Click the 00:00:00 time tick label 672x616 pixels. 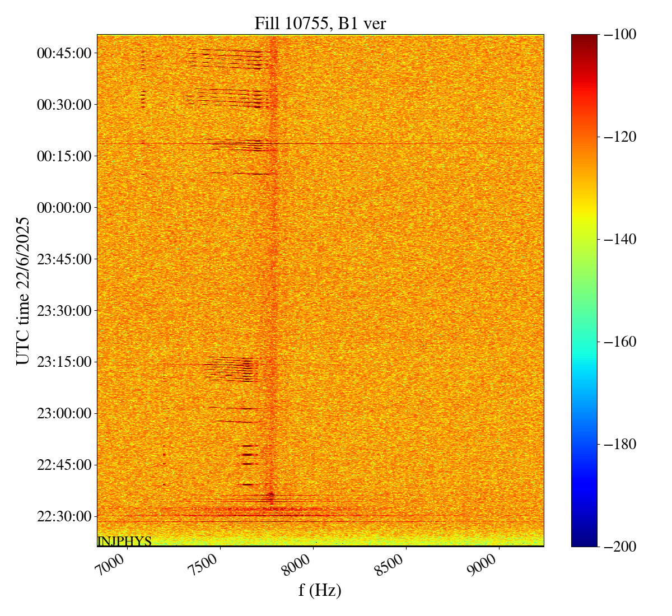pos(64,208)
